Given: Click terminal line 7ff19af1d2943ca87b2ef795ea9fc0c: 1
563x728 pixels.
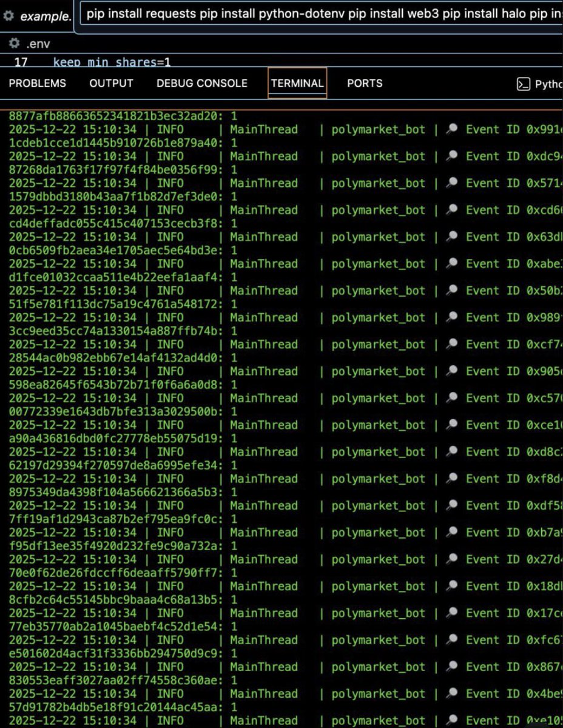Looking at the screenshot, I should [123, 519].
